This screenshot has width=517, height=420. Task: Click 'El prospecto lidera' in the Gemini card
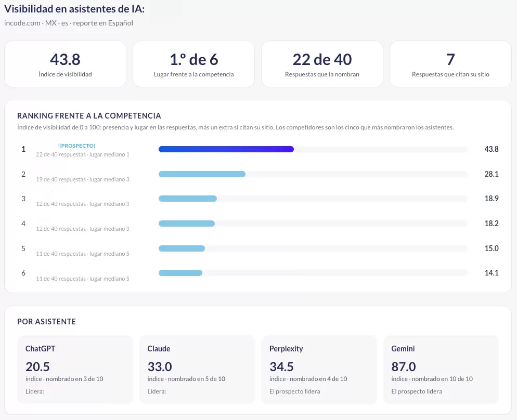[417, 391]
